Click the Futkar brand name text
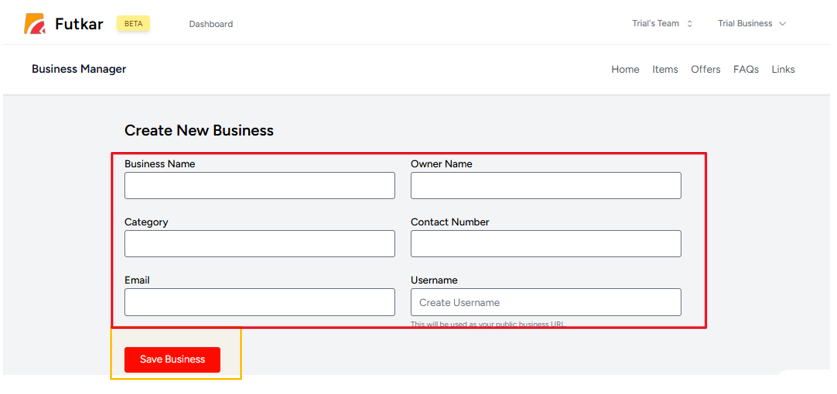837x394 pixels. click(x=79, y=24)
